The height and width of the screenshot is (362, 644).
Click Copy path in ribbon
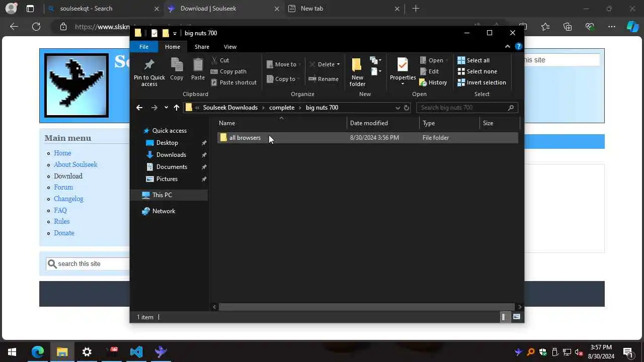point(228,71)
